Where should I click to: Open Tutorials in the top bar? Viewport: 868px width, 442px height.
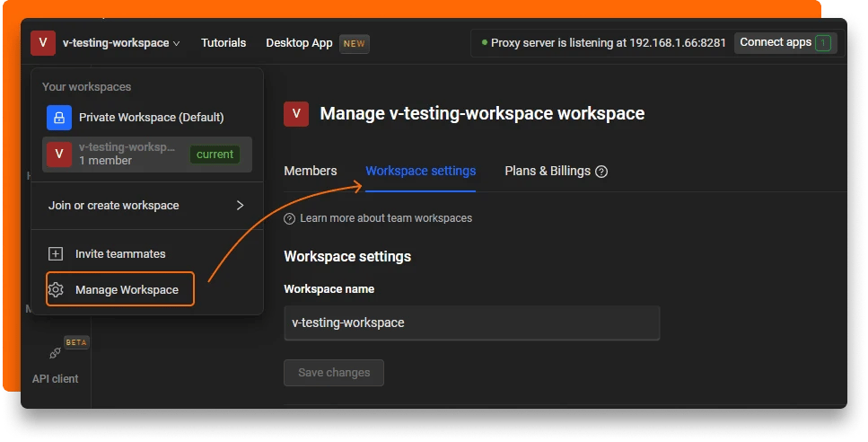click(224, 43)
